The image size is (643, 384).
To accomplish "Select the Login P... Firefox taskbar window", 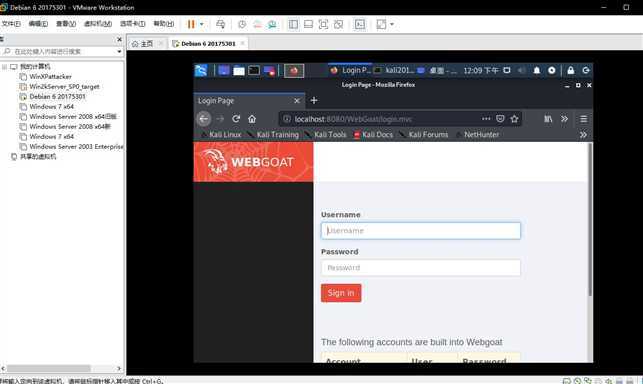I will (350, 71).
